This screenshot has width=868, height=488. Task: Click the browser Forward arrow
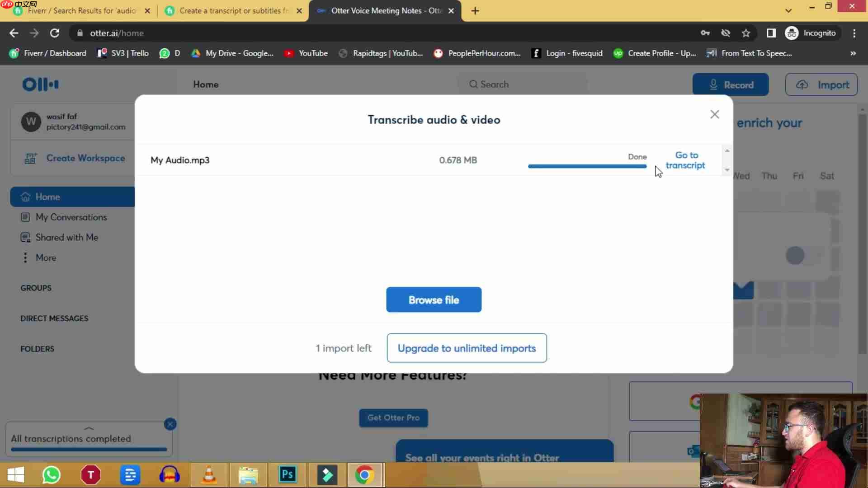pyautogui.click(x=34, y=33)
